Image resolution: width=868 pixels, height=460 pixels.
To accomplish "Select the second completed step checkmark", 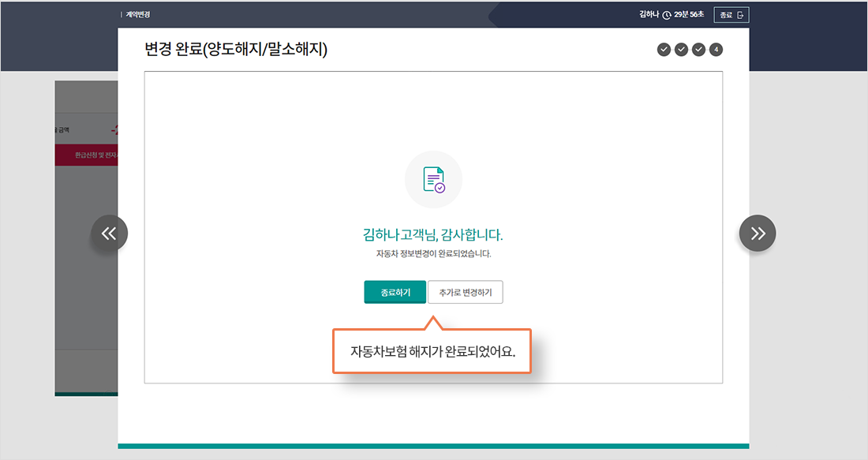I will (x=679, y=50).
